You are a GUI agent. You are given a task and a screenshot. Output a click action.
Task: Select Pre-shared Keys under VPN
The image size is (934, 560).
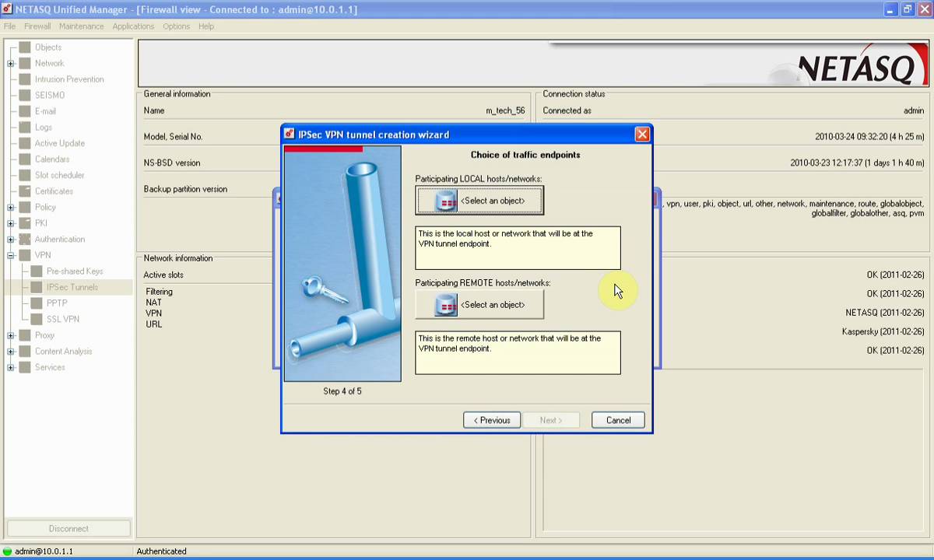point(75,271)
